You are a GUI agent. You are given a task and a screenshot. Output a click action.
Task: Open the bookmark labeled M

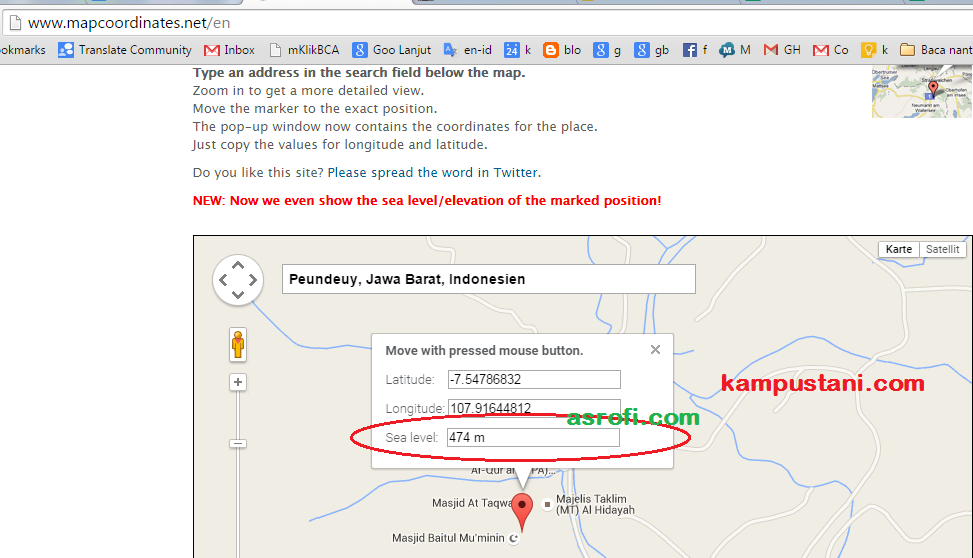click(735, 50)
